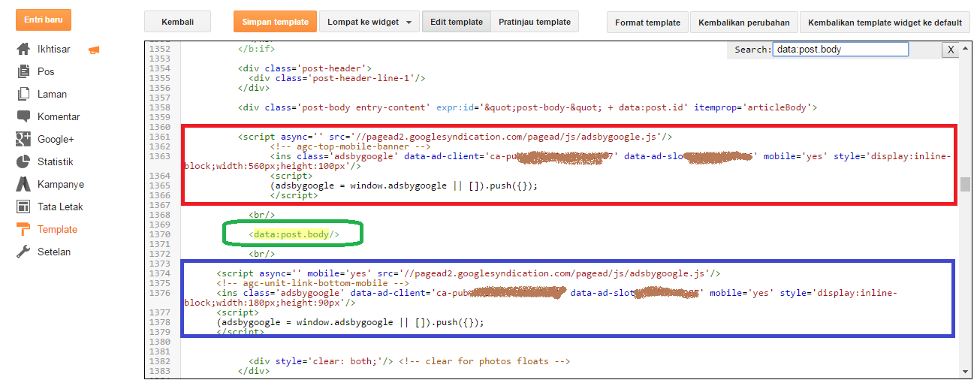980x383 pixels.
Task: Click Kembalikan perubahan button
Action: pos(743,22)
